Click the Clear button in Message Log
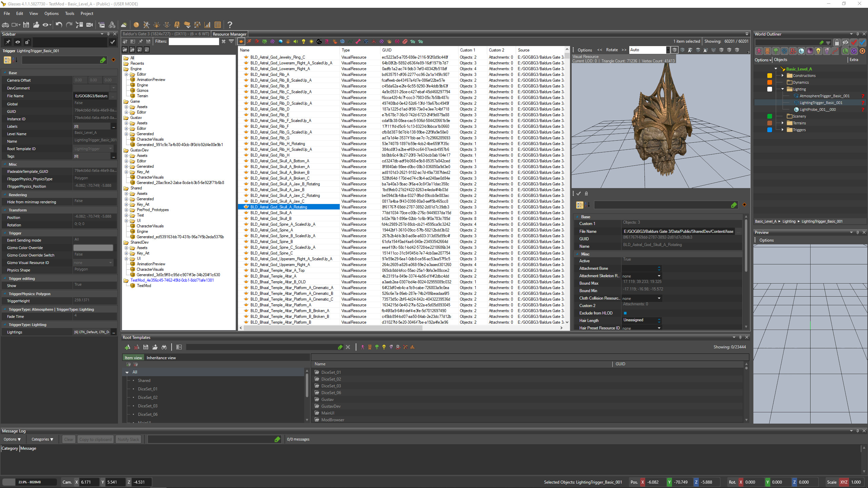 click(x=68, y=439)
